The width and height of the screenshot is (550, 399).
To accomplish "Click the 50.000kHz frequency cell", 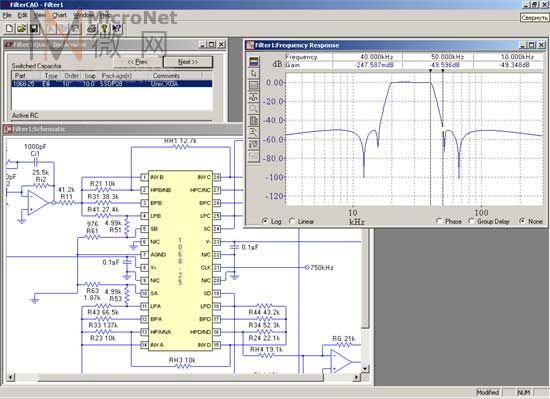I will point(438,57).
